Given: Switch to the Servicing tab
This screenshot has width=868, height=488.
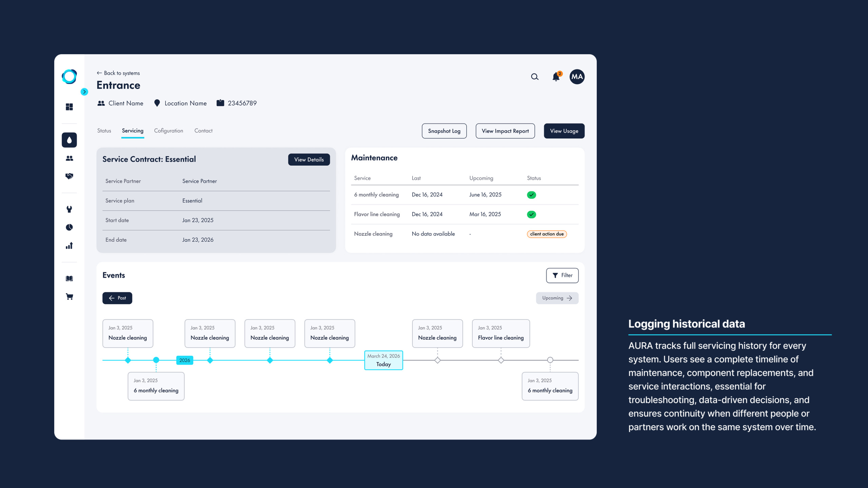Looking at the screenshot, I should pos(132,131).
